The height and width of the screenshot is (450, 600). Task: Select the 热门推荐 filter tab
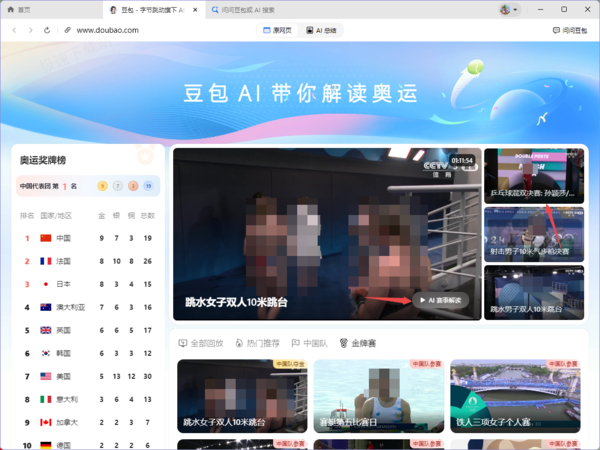point(258,343)
